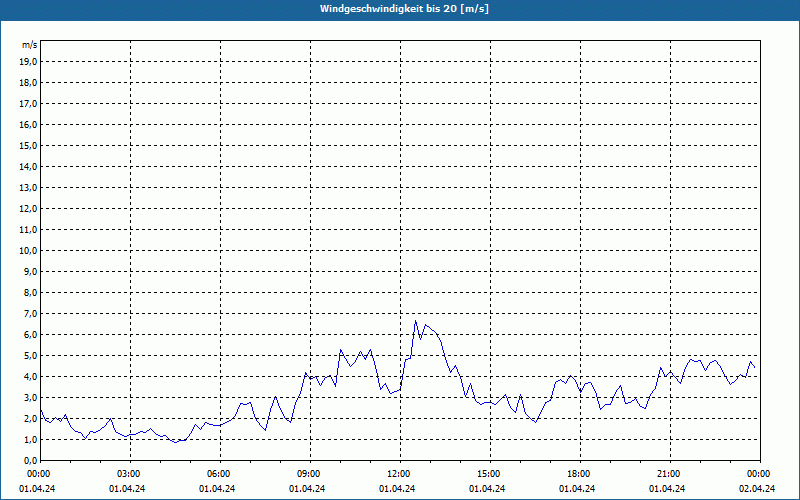Select the 18,0 y-axis value
This screenshot has width=800, height=500.
click(x=28, y=83)
